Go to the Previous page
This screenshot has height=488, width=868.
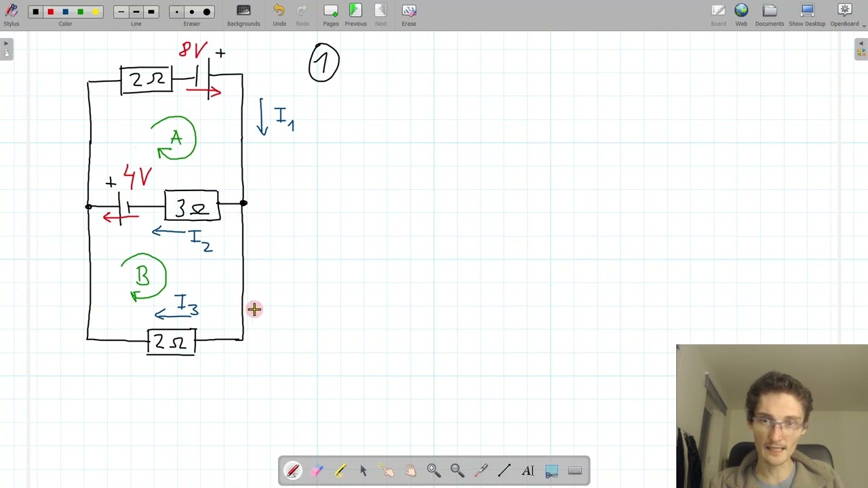coord(355,15)
